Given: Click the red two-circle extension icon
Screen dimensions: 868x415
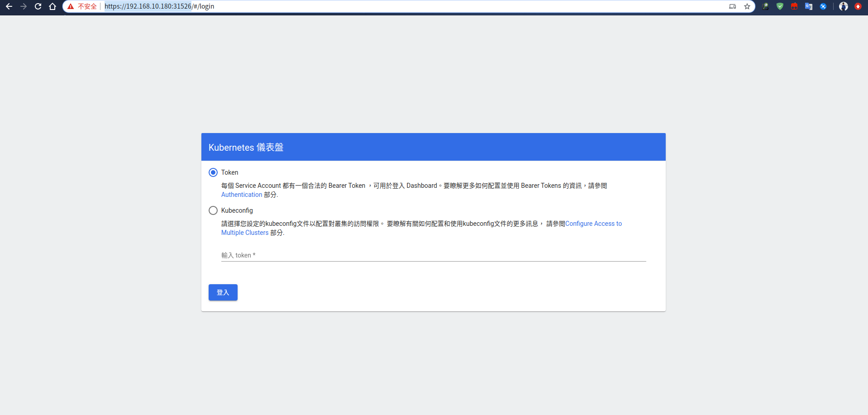Looking at the screenshot, I should [794, 6].
